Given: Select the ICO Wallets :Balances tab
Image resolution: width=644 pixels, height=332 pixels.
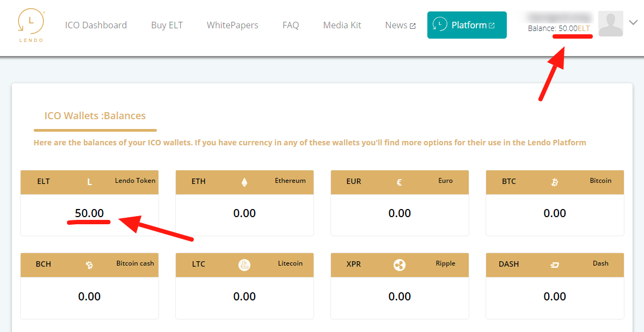Looking at the screenshot, I should tap(95, 116).
